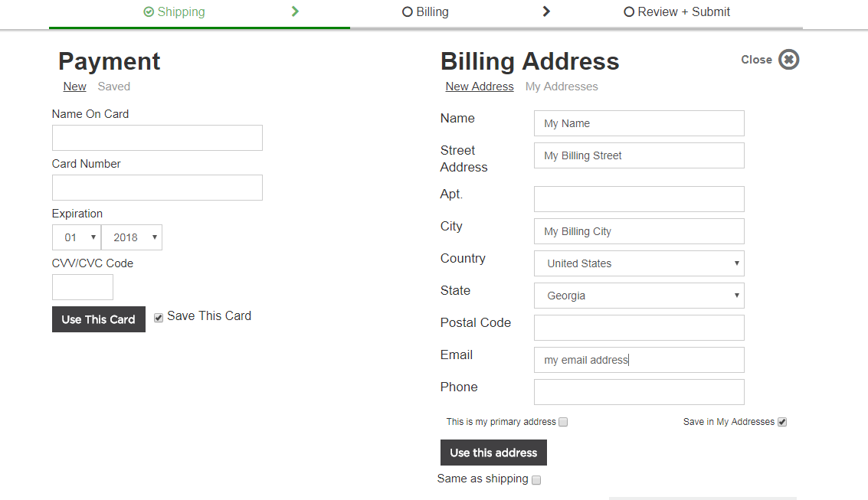The height and width of the screenshot is (500, 868).
Task: Switch to the Saved payment tab
Action: click(114, 87)
